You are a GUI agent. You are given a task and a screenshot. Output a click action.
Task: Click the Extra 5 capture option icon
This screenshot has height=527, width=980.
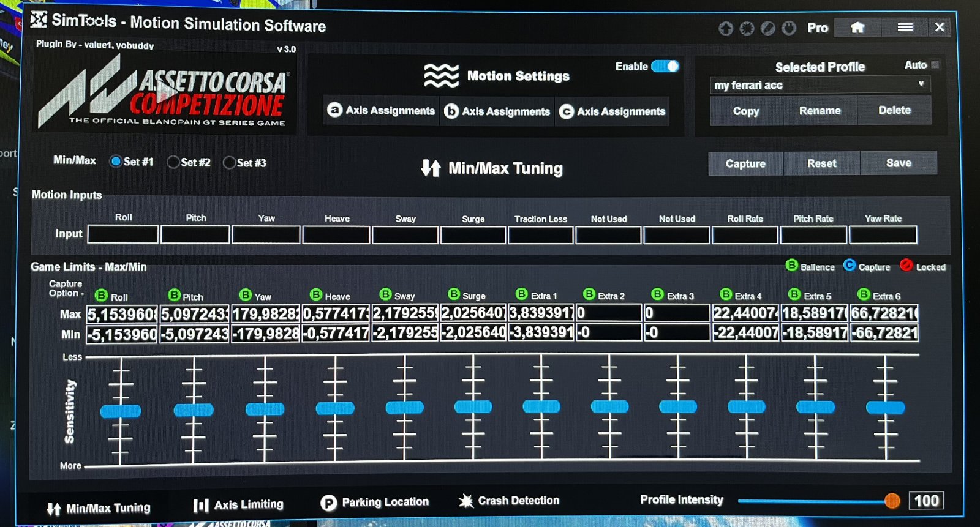tap(794, 294)
